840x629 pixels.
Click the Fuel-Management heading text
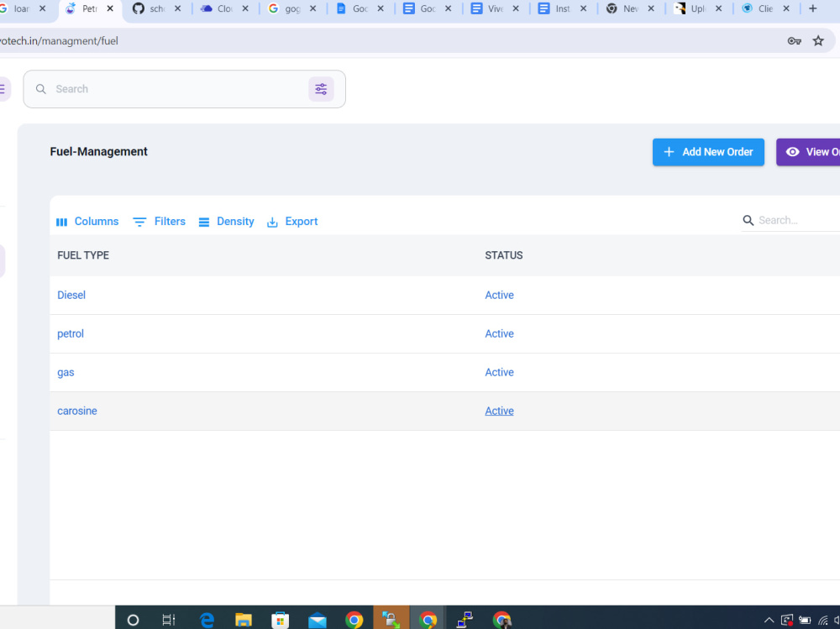(x=98, y=152)
